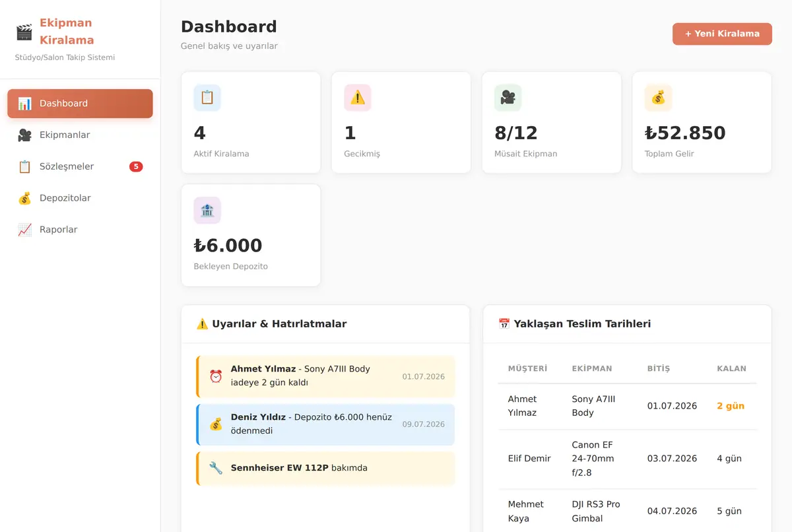Screen dimensions: 792x532
Task: Select the Gecikmiş count 1
Action: click(350, 133)
